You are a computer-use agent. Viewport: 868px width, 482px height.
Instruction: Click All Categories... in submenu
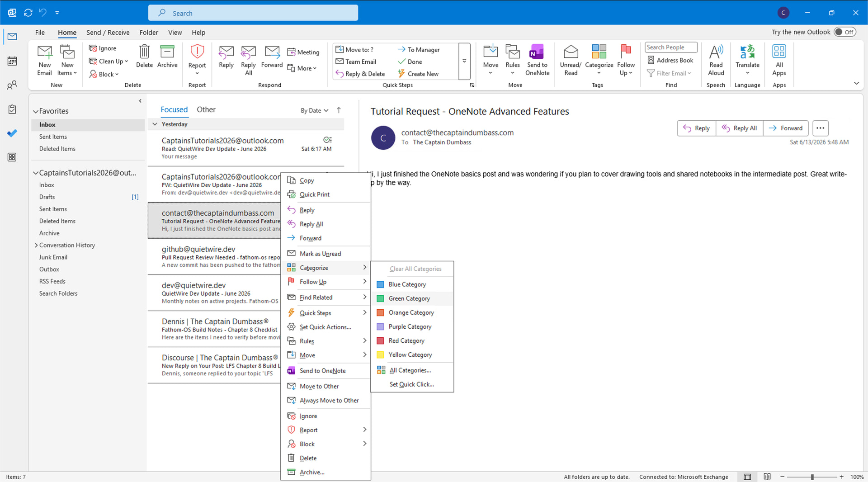[412, 370]
